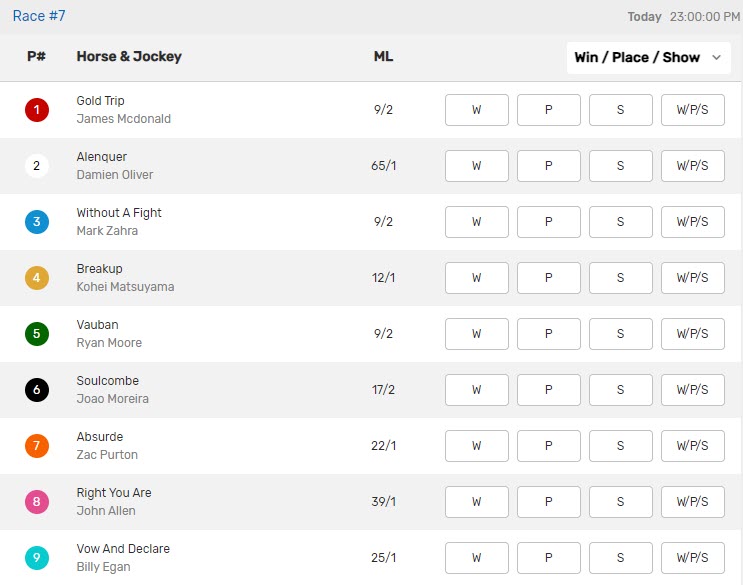
Task: Click the Horse & Jockey column header
Action: 129,57
